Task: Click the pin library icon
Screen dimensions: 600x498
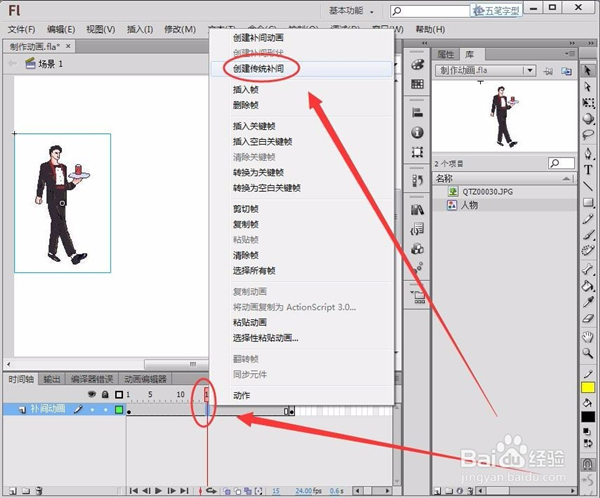Action: (x=548, y=71)
